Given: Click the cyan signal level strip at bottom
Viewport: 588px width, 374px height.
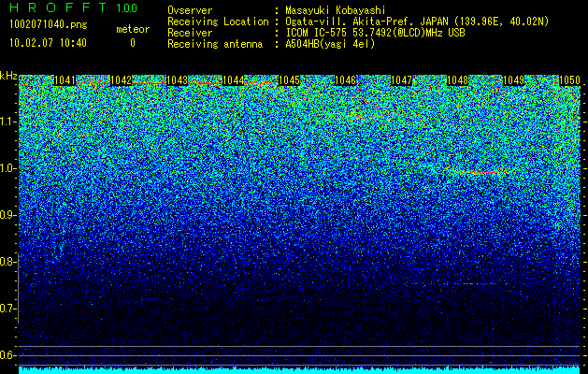Looking at the screenshot, I should click(299, 370).
